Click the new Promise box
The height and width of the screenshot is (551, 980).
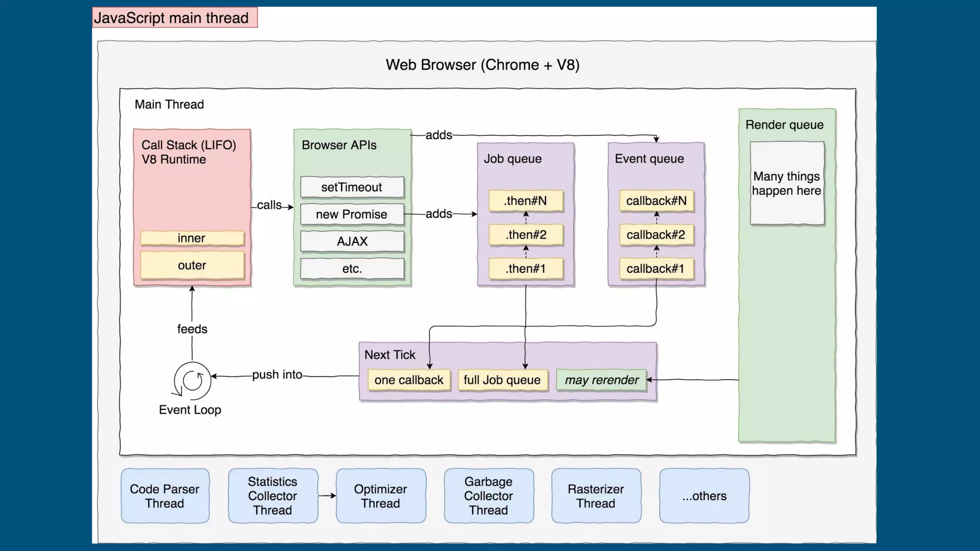point(352,214)
